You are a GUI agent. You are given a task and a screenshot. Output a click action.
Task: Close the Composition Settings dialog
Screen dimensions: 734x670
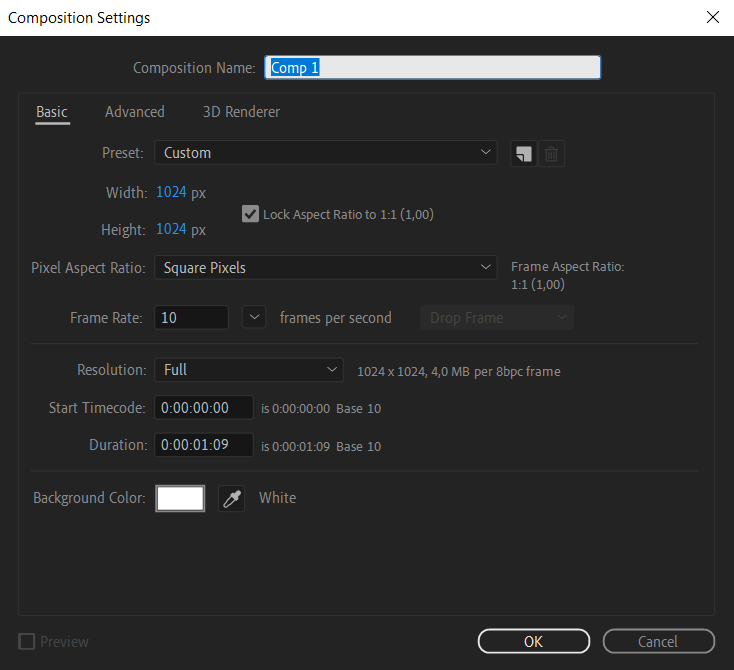point(712,17)
